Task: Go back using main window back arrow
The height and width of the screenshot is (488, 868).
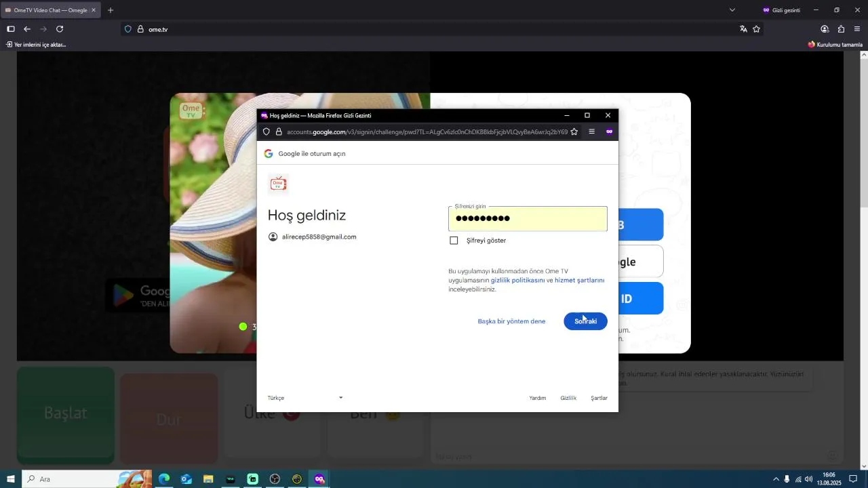Action: tap(27, 29)
